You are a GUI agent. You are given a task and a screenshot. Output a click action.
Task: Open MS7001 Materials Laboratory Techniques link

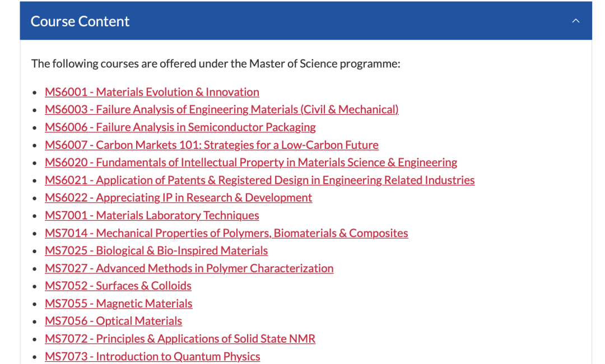pos(152,215)
